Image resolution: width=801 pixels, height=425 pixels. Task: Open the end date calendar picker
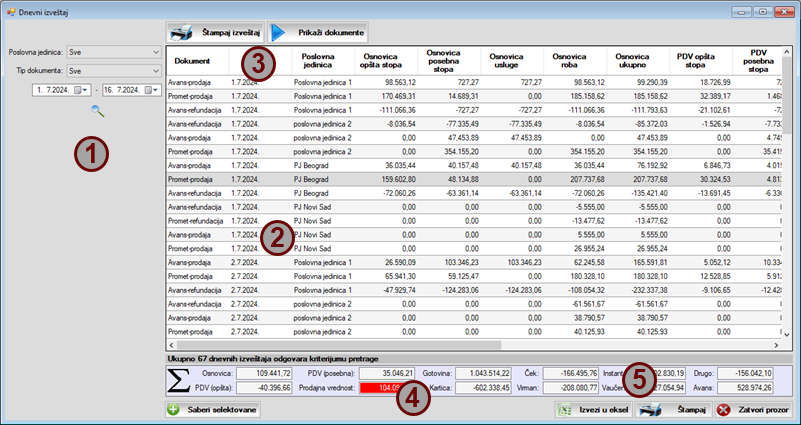pyautogui.click(x=151, y=90)
